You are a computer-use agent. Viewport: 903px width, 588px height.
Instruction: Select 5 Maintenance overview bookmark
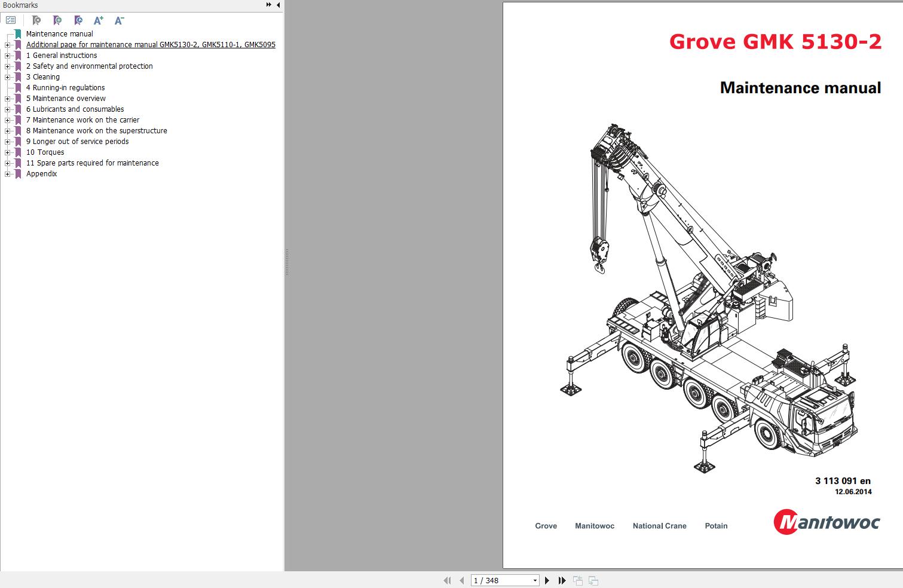pos(66,99)
